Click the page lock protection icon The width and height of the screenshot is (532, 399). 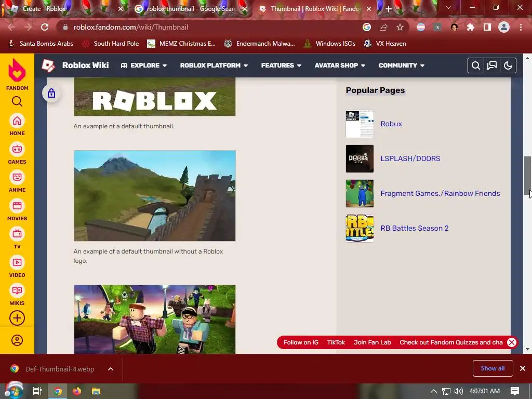pyautogui.click(x=51, y=94)
